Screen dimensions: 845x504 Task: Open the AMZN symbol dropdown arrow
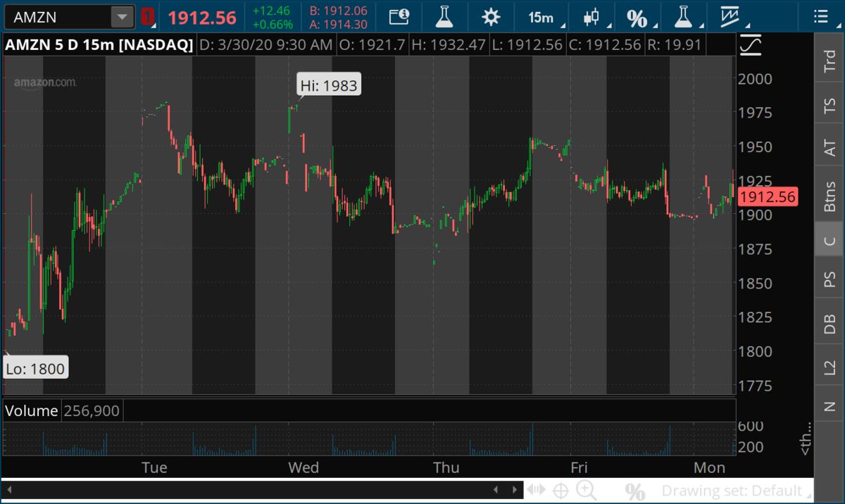(123, 16)
